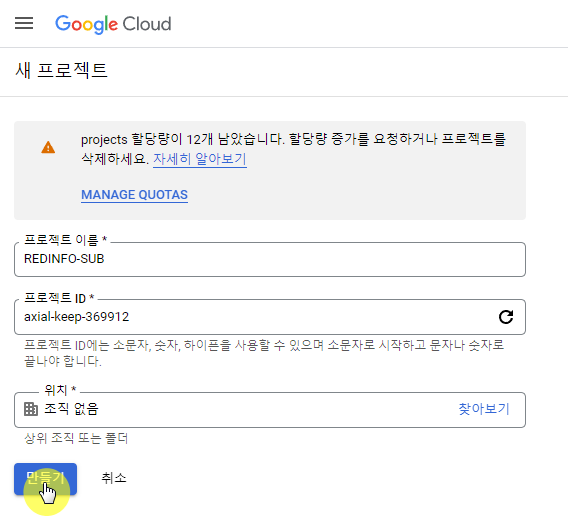Click the 프로젝트 이름 field label
This screenshot has width=568, height=517.
click(65, 240)
